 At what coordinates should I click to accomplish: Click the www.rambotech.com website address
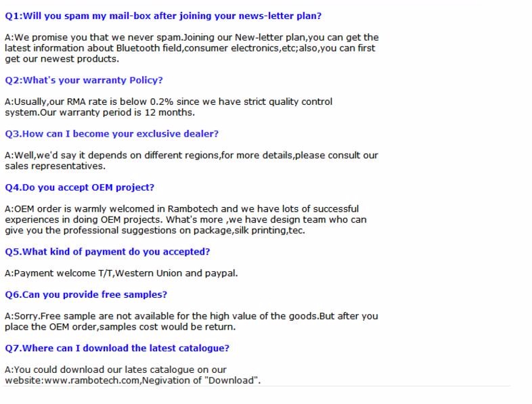[x=93, y=380]
